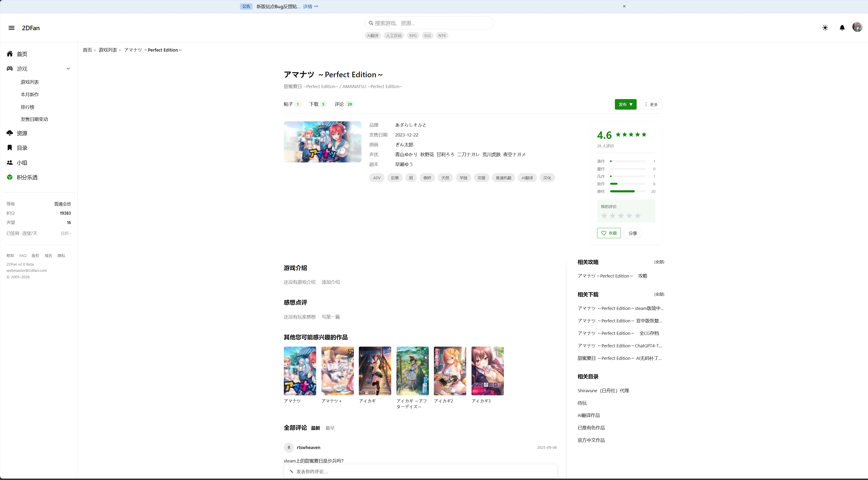
Task: Click the 写第一篇 link
Action: (x=331, y=317)
